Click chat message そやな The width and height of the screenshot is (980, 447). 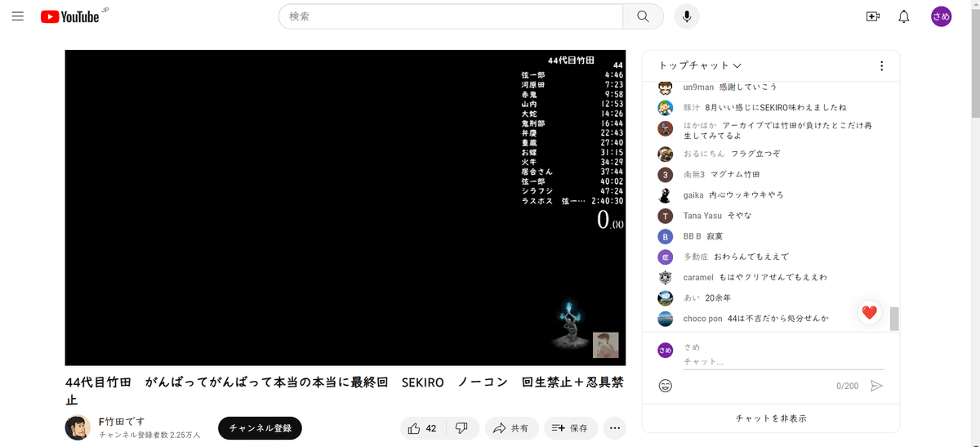pos(740,216)
